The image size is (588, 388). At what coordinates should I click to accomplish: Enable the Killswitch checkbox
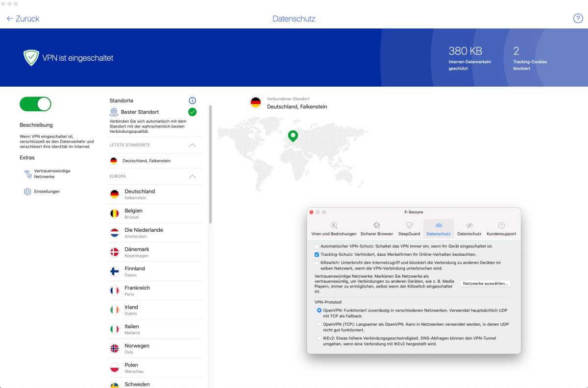pos(317,263)
